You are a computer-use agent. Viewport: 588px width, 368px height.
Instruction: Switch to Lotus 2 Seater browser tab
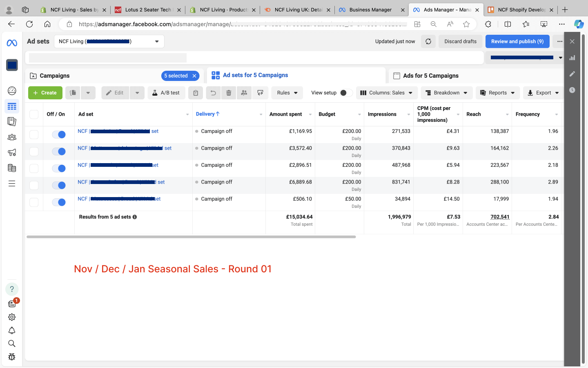[x=148, y=9]
